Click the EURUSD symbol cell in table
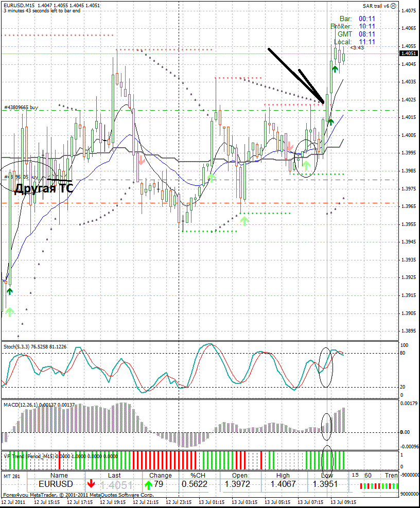Viewport: 420px width, 508px height. [x=56, y=484]
